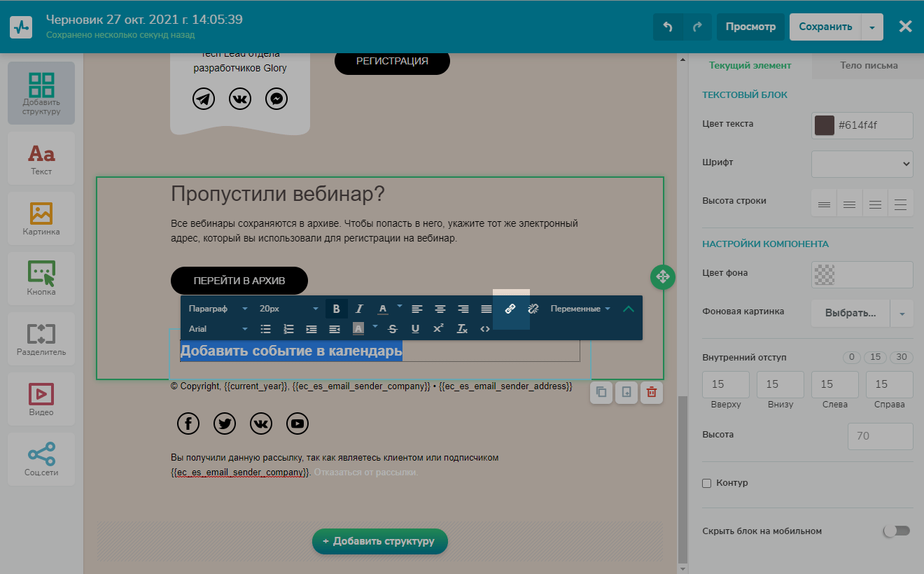This screenshot has height=574, width=924.
Task: Toggle bold formatting button
Action: 336,309
